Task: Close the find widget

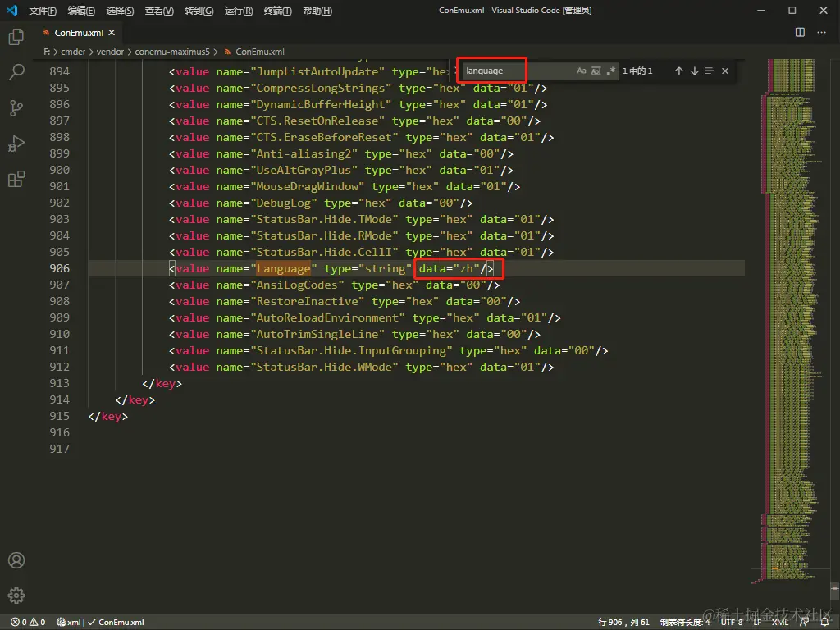Action: tap(725, 71)
